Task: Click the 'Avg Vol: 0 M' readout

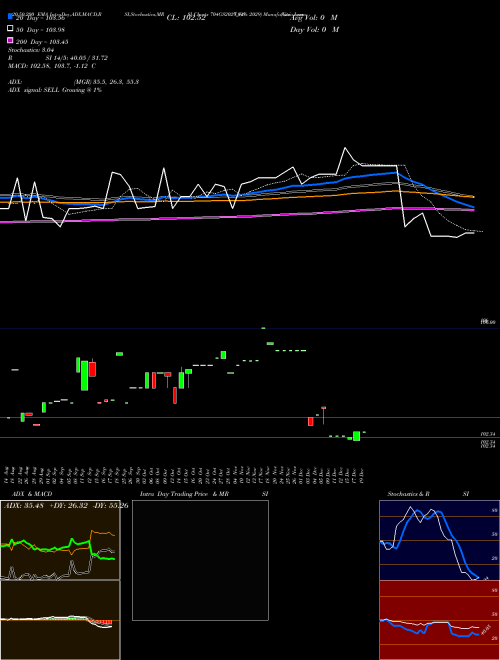Action: click(314, 18)
